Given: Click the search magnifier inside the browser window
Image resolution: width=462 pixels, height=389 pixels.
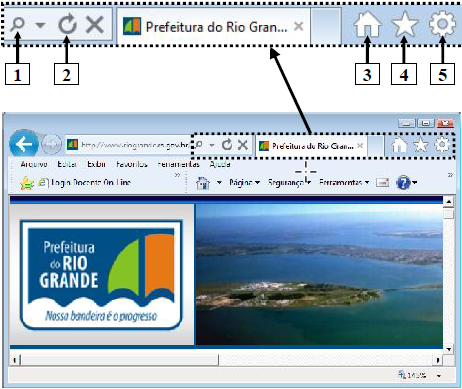Looking at the screenshot, I should coord(199,145).
